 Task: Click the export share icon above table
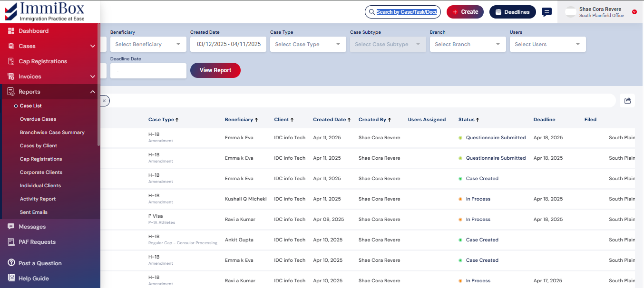627,100
